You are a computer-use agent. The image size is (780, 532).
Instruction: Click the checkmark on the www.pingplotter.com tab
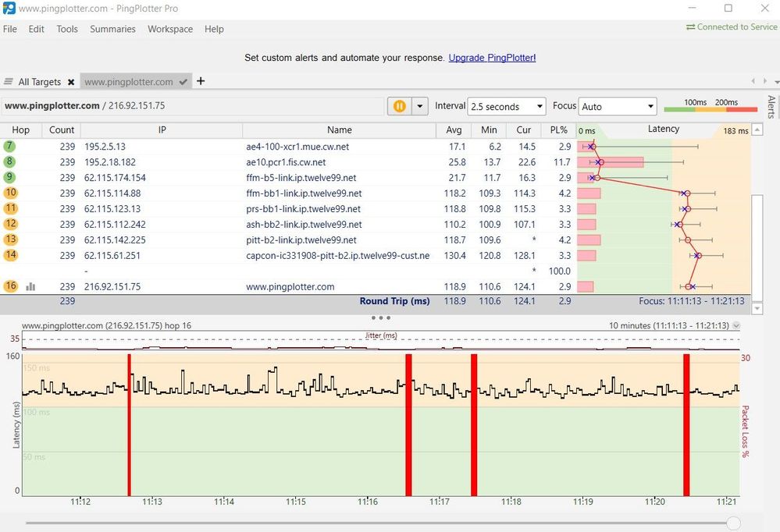tap(183, 82)
